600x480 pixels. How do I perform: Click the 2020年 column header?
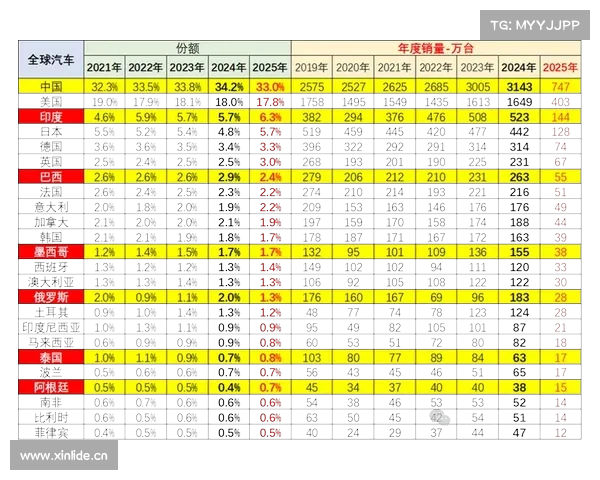(x=353, y=67)
